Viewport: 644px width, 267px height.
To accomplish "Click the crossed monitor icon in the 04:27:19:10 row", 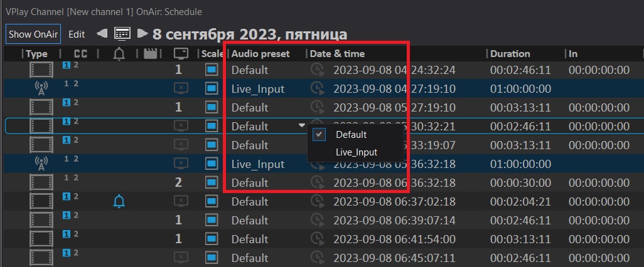I will pos(181,89).
